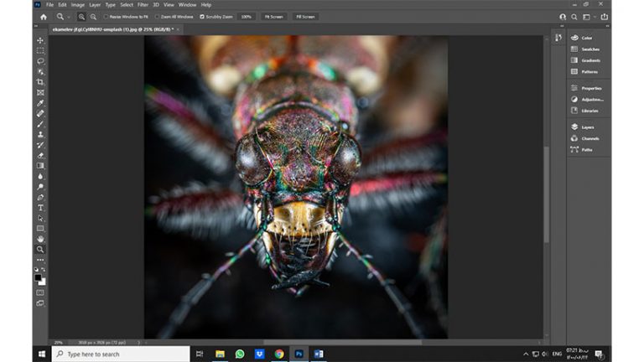Open the Window menu

187,5
